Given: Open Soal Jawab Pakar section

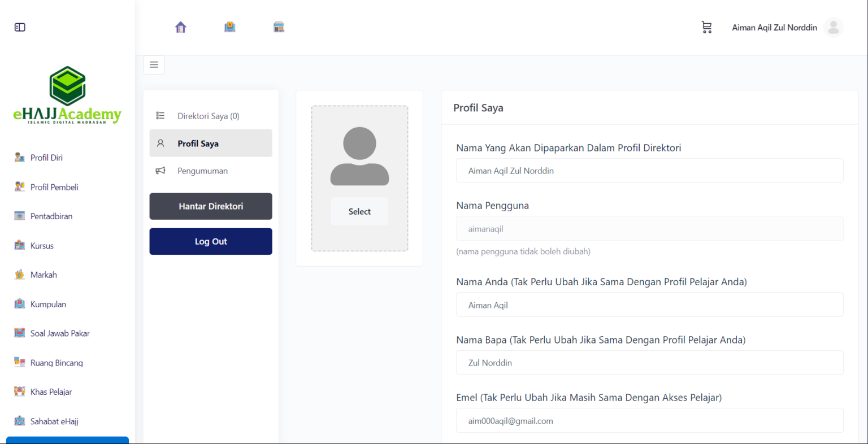Looking at the screenshot, I should 60,333.
